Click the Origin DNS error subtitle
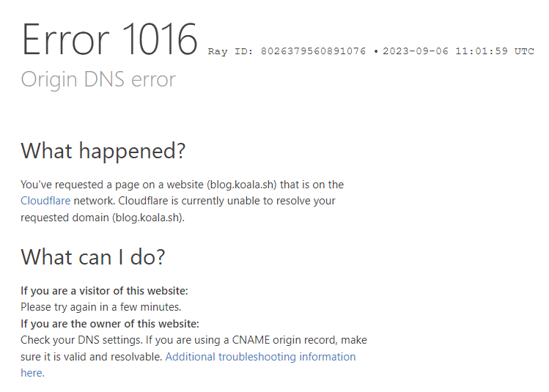 98,79
